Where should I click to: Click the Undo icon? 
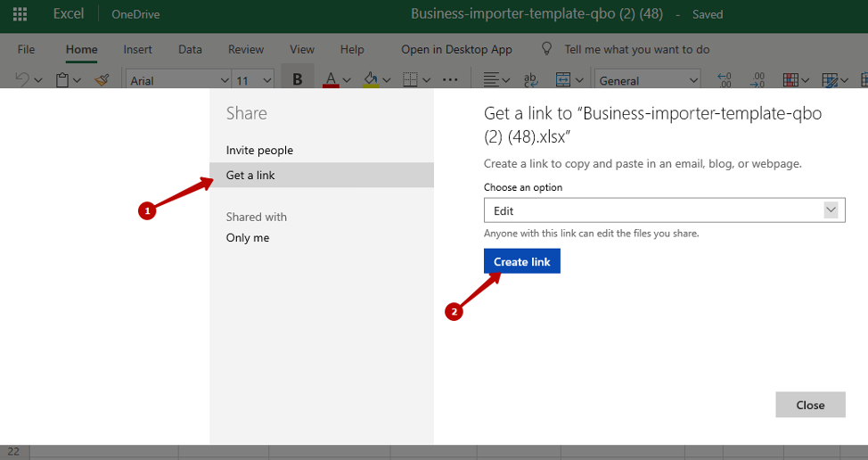click(22, 79)
